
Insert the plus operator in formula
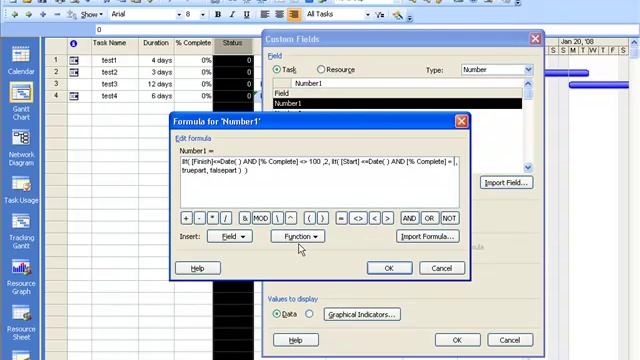click(x=186, y=218)
